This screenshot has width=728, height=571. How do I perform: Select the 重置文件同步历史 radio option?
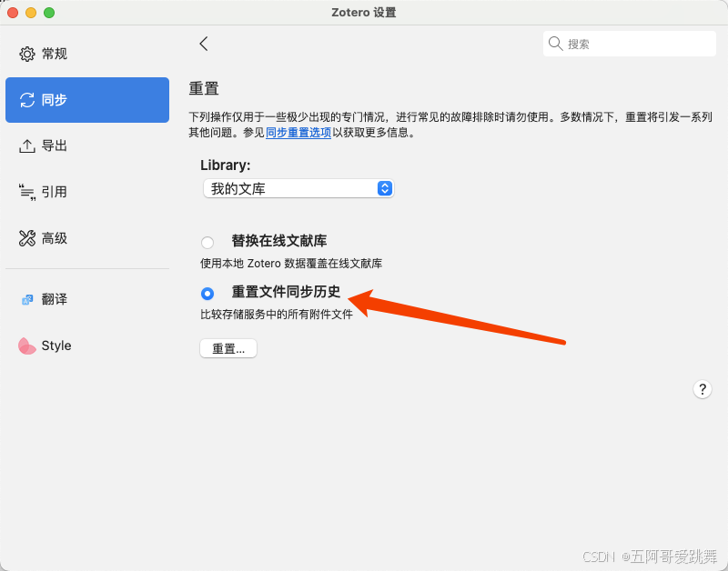207,293
